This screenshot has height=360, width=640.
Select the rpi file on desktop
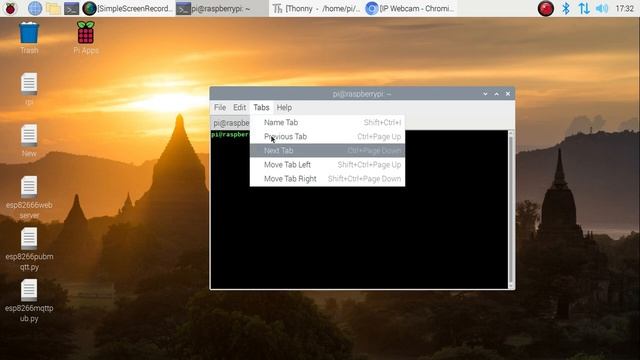pos(29,89)
